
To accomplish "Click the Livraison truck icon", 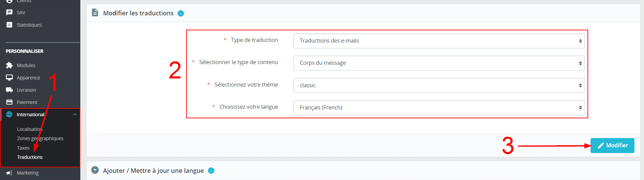I will click(x=9, y=90).
